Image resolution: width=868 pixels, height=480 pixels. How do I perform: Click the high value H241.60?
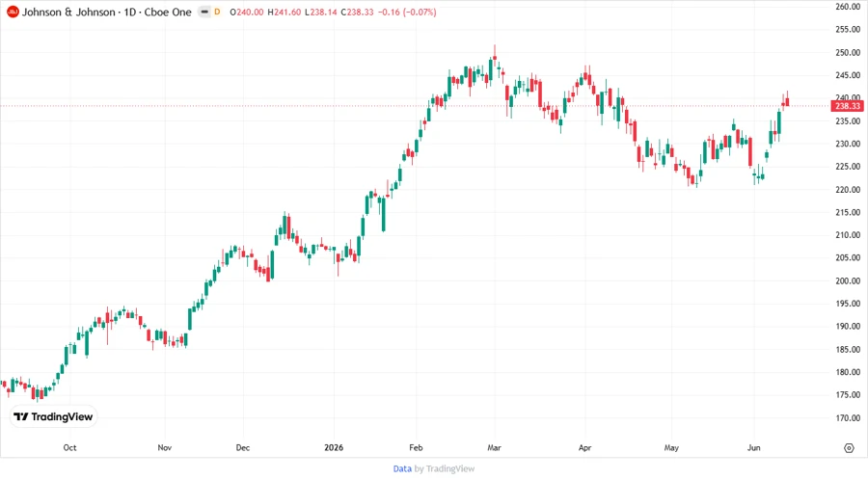(x=284, y=13)
